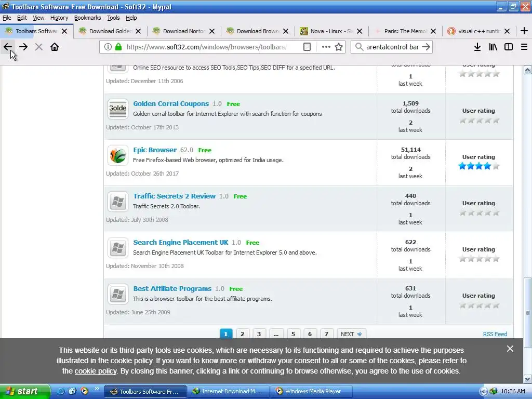
Task: Open the History menu
Action: [59, 18]
